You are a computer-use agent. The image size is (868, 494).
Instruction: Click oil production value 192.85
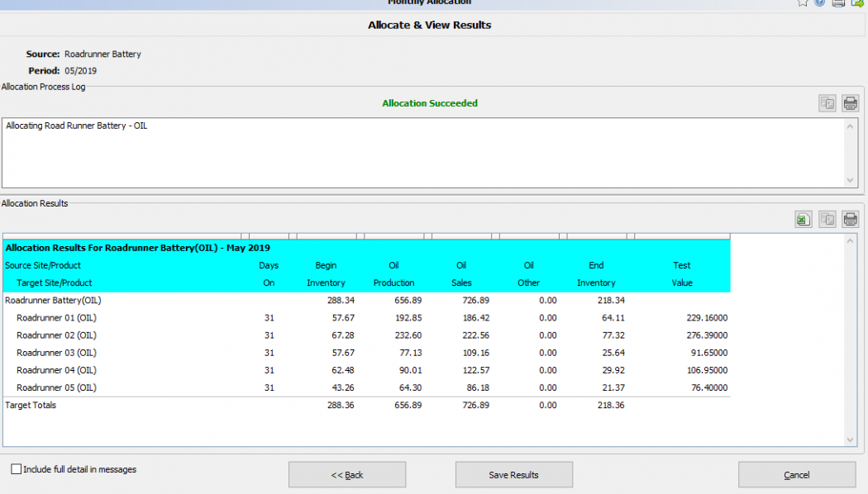(x=408, y=317)
